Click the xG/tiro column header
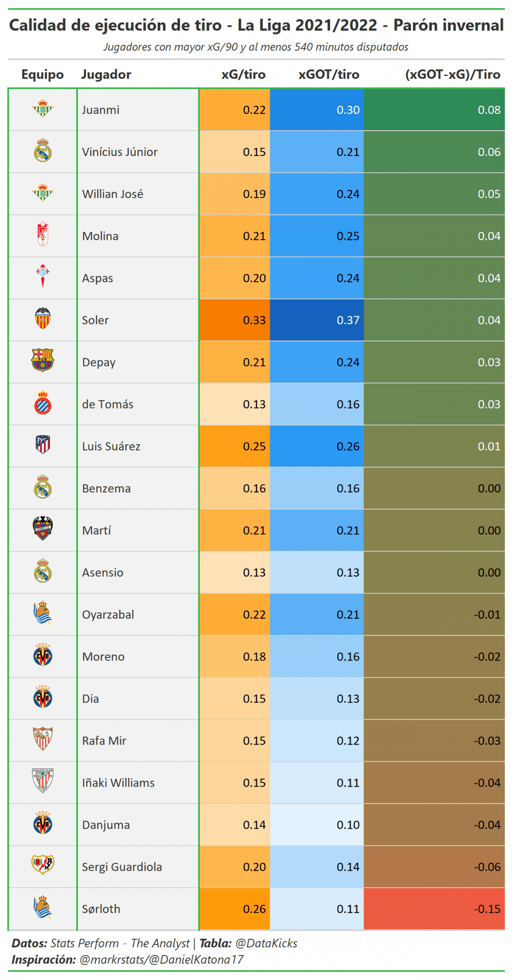Image resolution: width=513 pixels, height=980 pixels. point(243,75)
